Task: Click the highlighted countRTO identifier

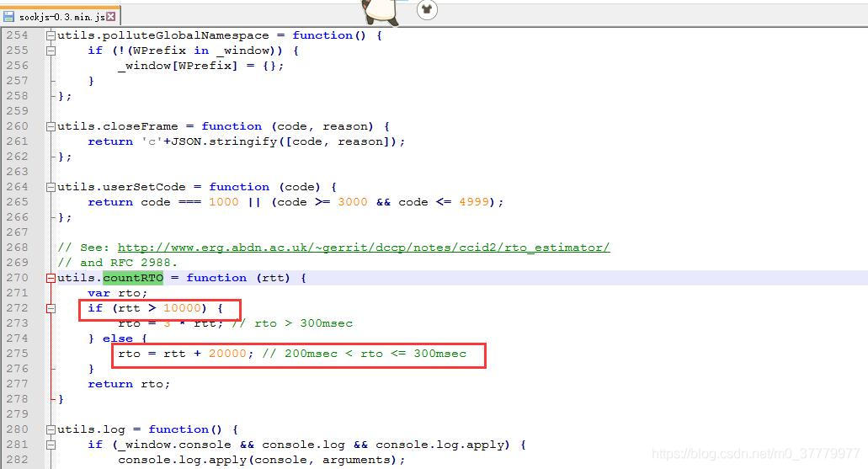Action: (x=133, y=278)
